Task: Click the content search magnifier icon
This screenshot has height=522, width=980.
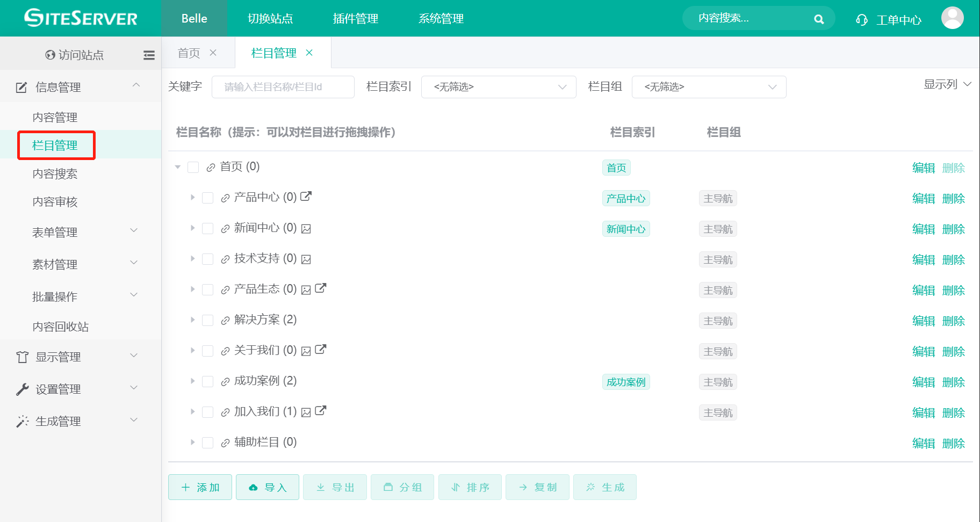Action: pos(818,18)
